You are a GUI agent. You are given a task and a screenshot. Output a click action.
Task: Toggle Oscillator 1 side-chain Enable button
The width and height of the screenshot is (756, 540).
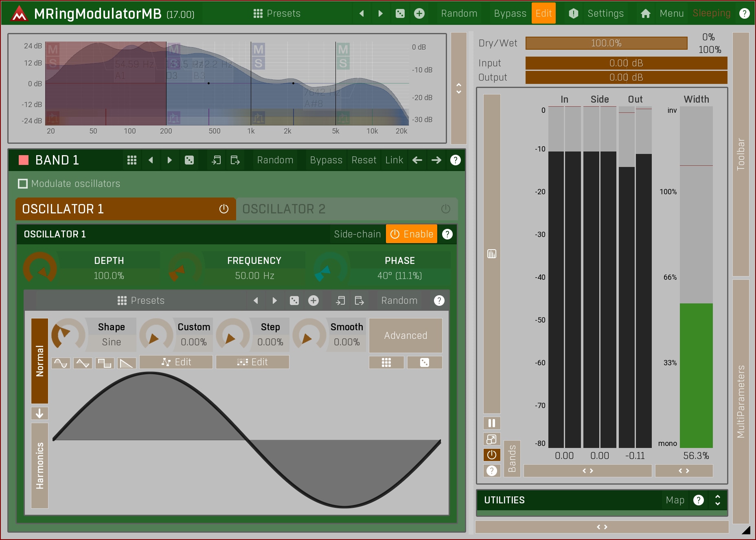[x=411, y=234]
